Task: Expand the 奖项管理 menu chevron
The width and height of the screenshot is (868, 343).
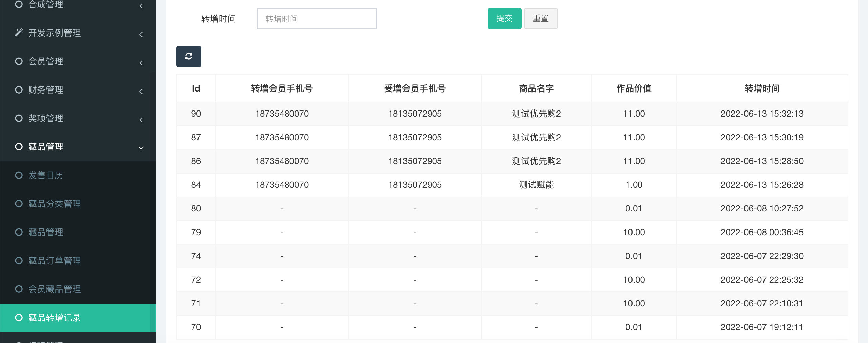Action: [x=141, y=120]
